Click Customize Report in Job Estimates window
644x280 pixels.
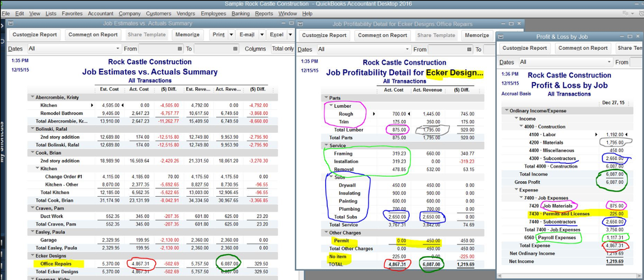(x=34, y=35)
